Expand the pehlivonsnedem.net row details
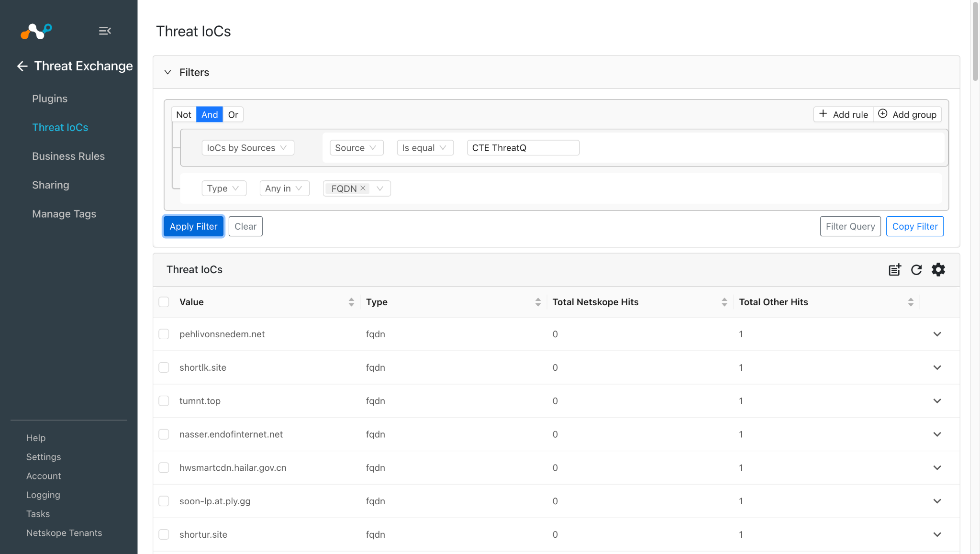This screenshot has width=980, height=554. [x=937, y=334]
